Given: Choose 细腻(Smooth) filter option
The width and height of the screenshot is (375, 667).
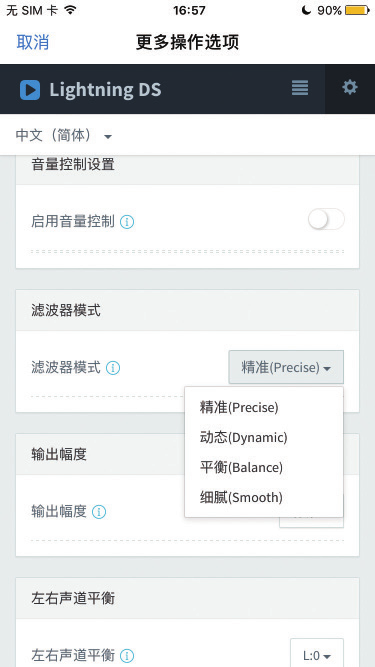Looking at the screenshot, I should [x=241, y=497].
